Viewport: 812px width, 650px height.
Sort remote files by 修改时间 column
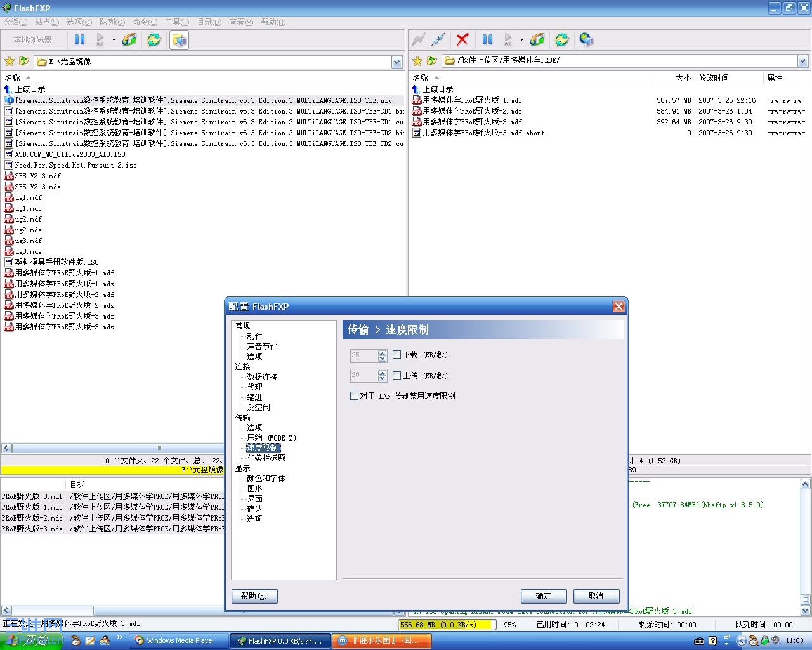point(728,78)
